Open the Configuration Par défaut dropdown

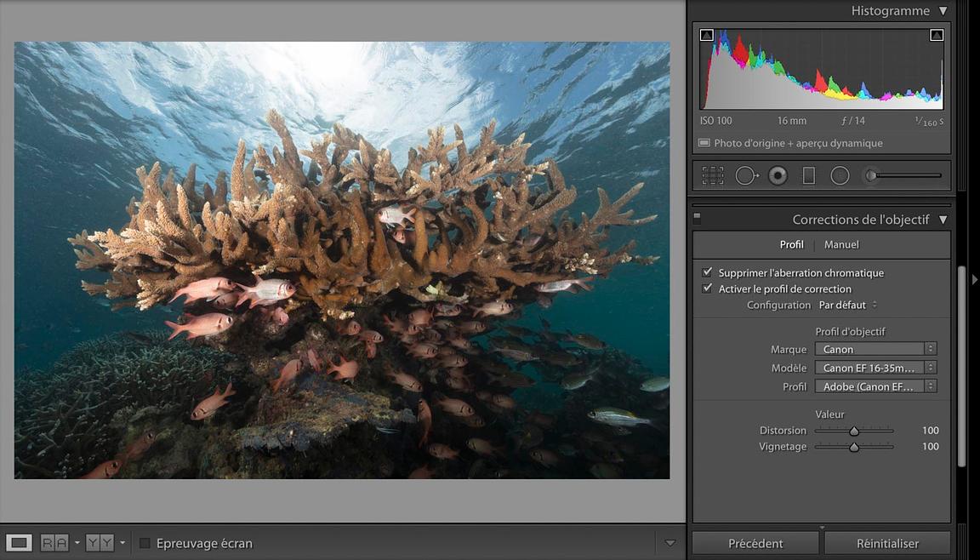tap(847, 305)
